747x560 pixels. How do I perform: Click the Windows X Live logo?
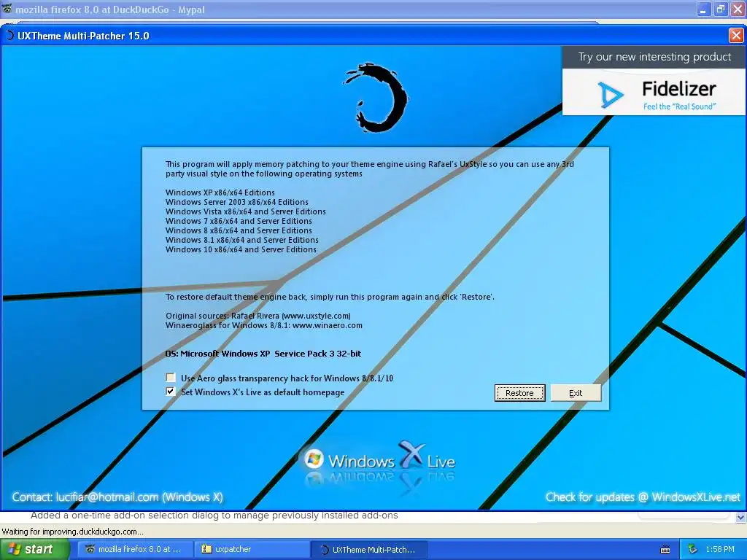tap(379, 457)
